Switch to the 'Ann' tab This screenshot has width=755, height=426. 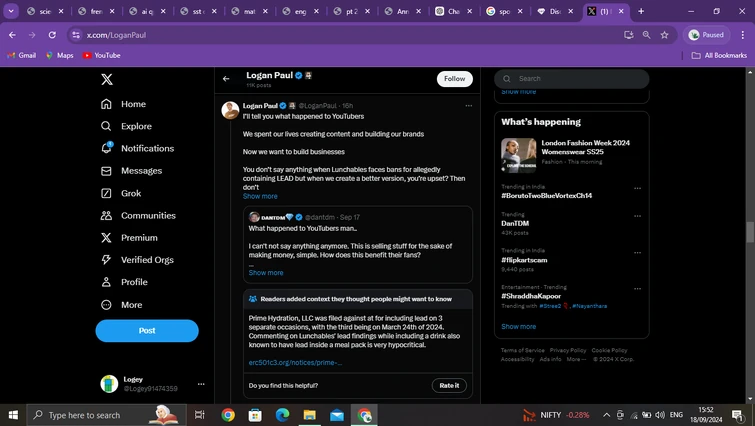[x=403, y=11]
